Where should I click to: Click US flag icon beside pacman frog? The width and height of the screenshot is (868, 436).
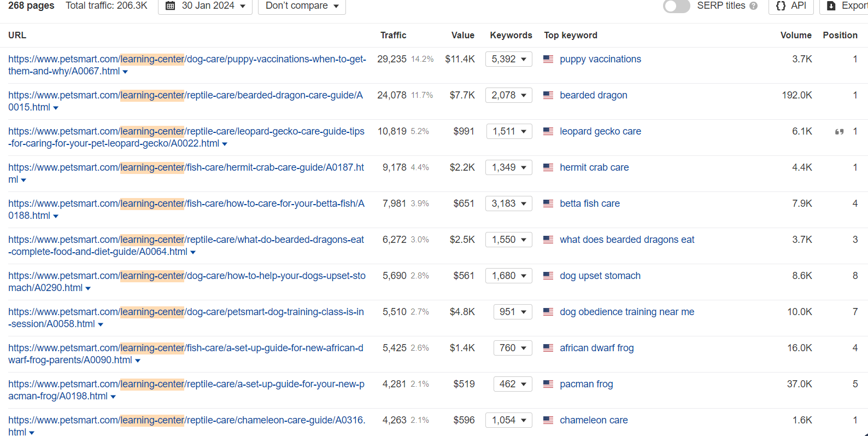[548, 384]
